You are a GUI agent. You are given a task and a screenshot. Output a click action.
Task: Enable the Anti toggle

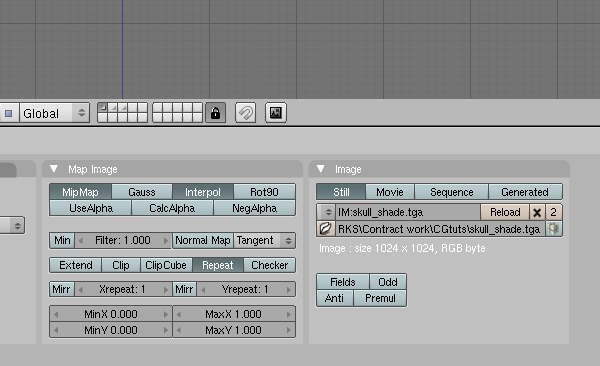pos(335,298)
